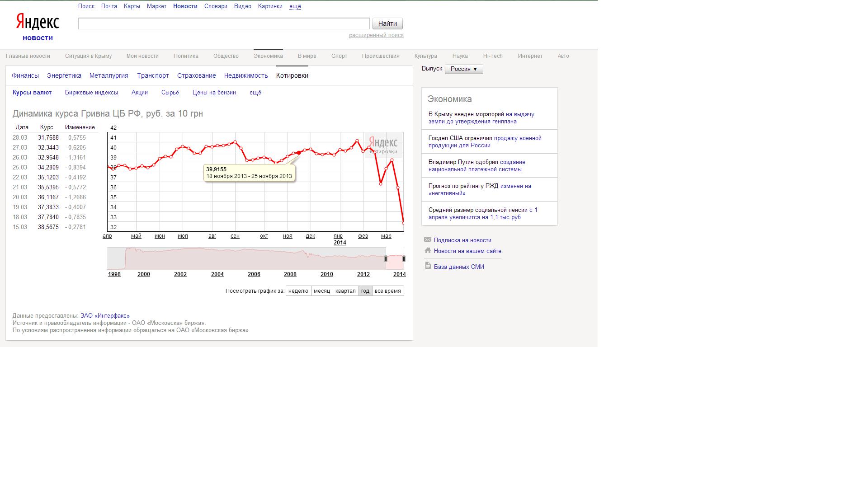Open the Россия edition dropdown

(x=464, y=69)
